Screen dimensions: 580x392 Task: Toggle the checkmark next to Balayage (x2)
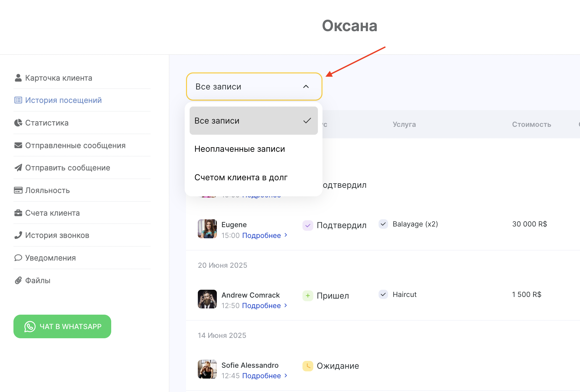pos(383,224)
